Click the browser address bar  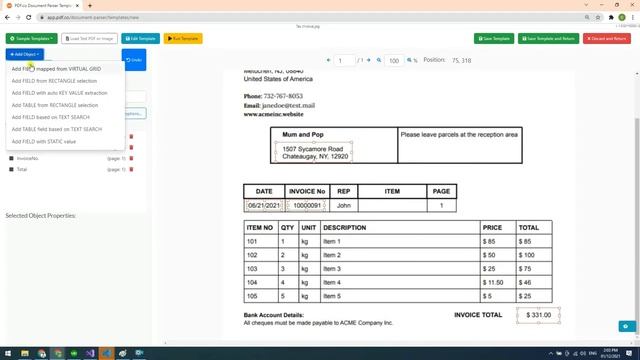(310, 18)
